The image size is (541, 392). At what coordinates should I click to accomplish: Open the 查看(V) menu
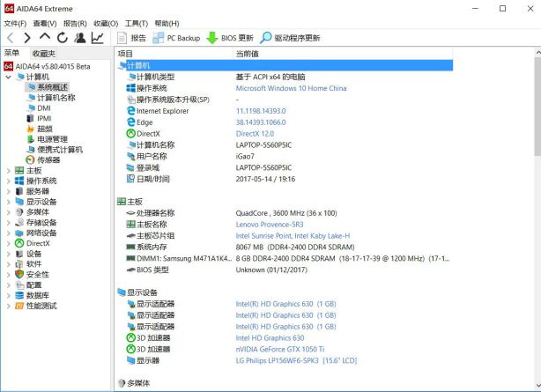45,24
